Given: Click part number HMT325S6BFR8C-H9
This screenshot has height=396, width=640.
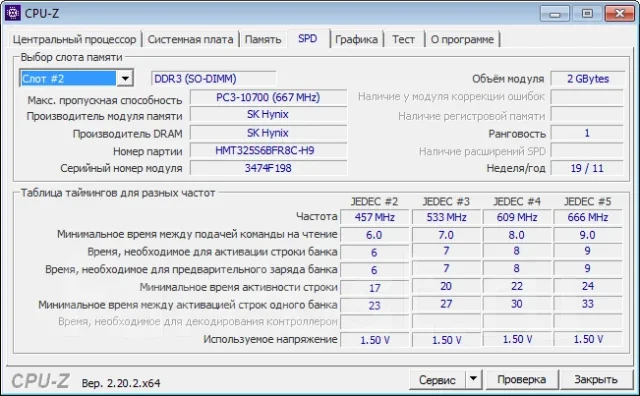Looking at the screenshot, I should click(268, 151).
